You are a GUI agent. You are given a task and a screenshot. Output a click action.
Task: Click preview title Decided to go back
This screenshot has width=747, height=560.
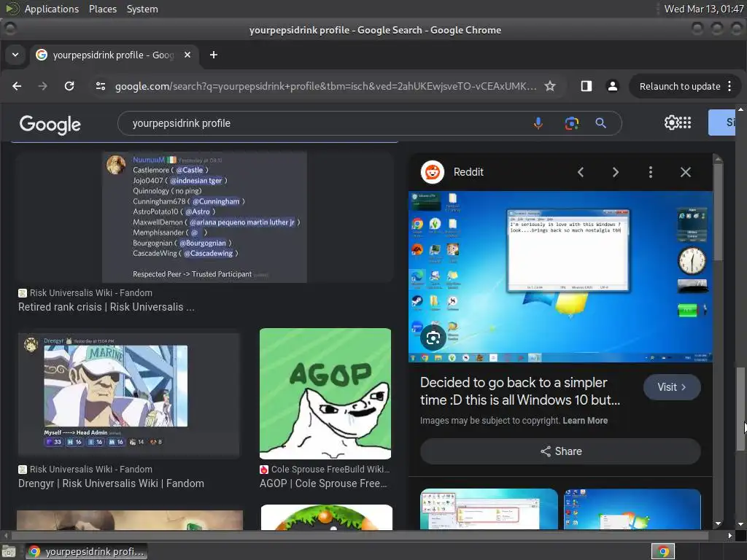tap(520, 391)
